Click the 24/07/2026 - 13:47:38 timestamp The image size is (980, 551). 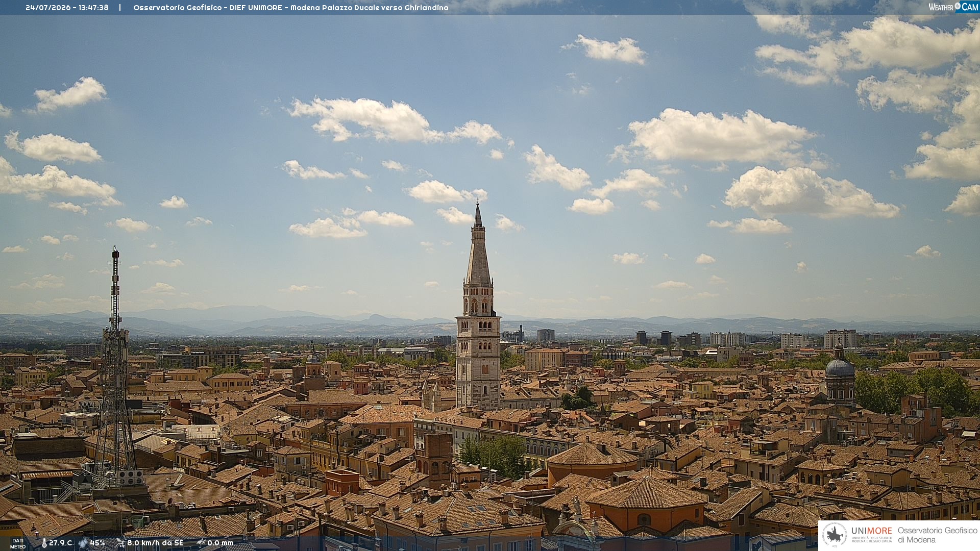(x=67, y=8)
